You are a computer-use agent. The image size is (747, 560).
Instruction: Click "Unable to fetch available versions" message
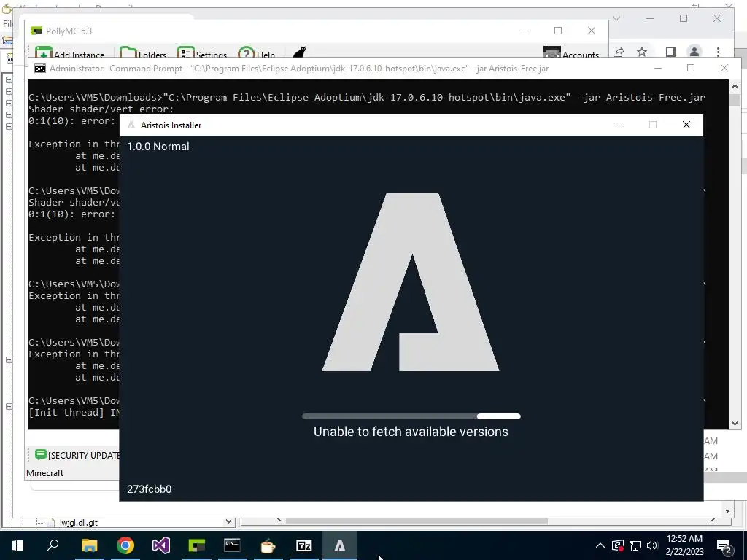click(411, 432)
